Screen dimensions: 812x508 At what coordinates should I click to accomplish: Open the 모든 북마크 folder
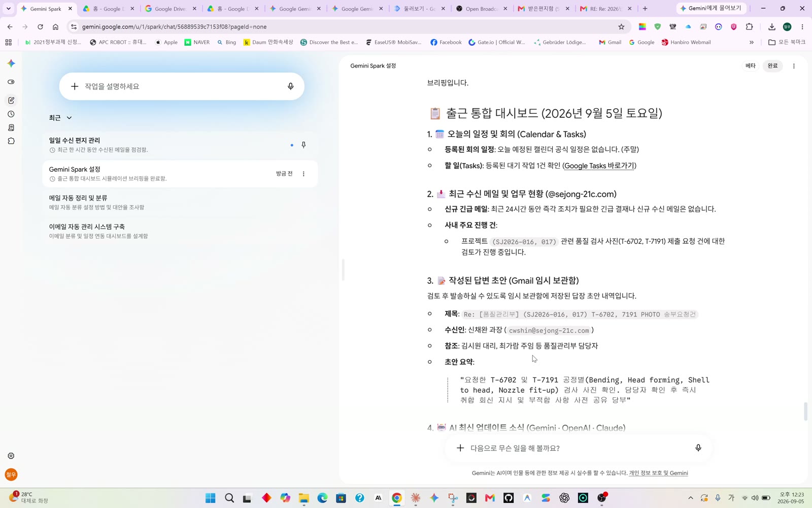tap(787, 43)
